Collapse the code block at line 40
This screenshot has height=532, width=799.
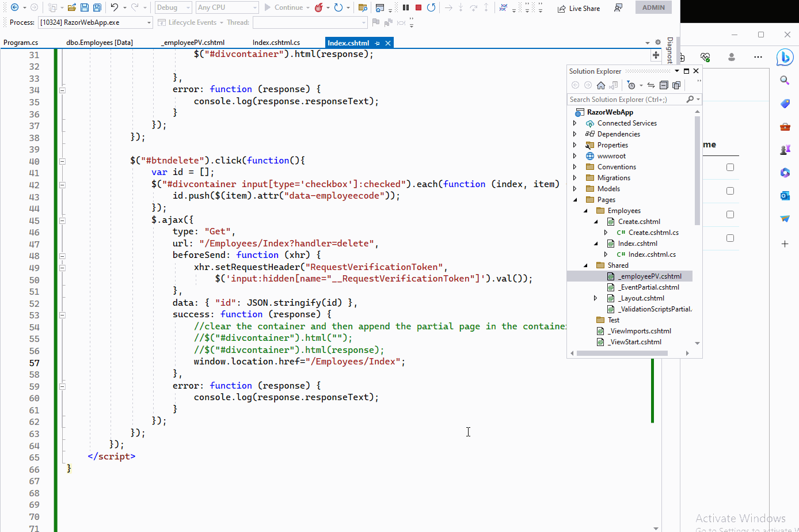tap(62, 161)
